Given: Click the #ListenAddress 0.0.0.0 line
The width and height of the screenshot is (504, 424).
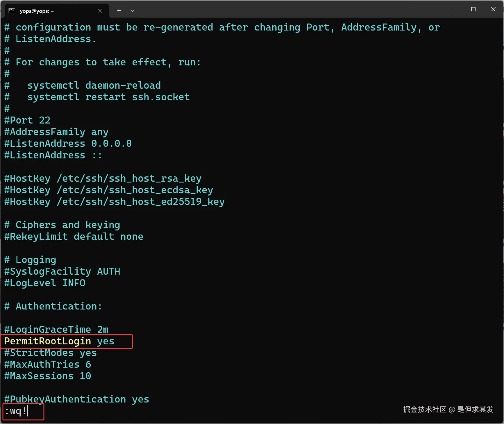Looking at the screenshot, I should [x=67, y=143].
